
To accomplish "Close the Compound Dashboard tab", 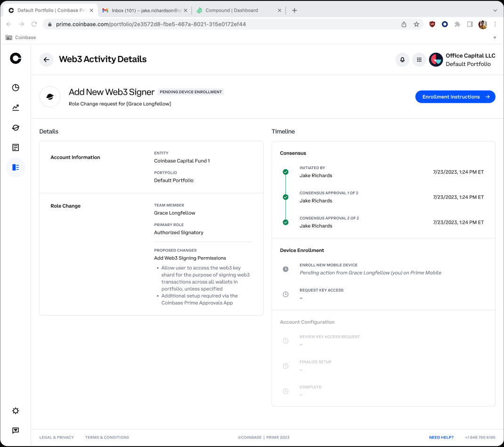I will 279,10.
